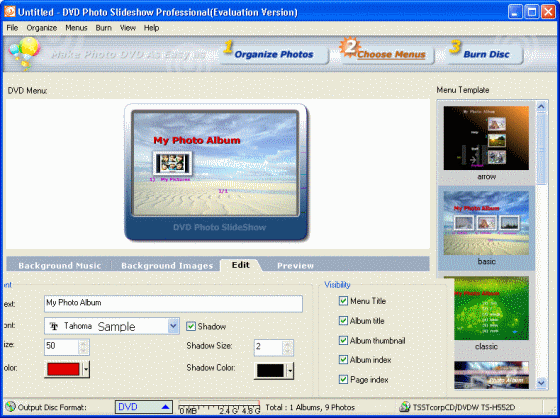Click the font size spinner arrows
The width and height of the screenshot is (560, 418).
83,347
